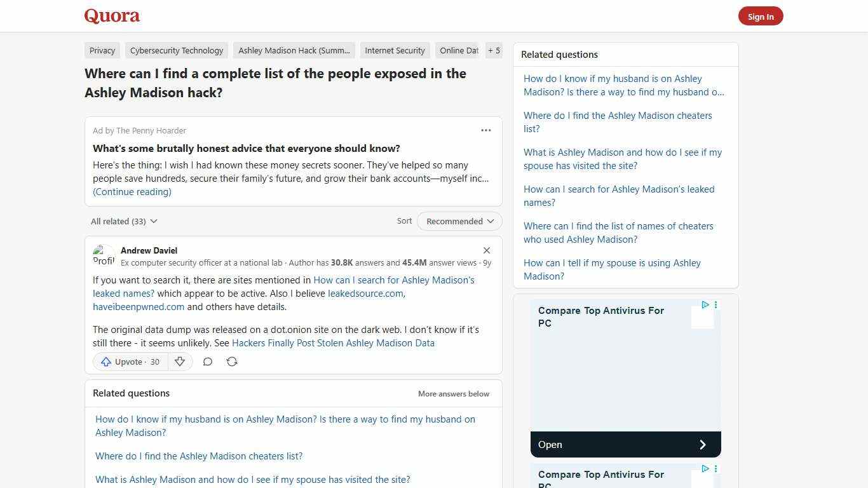Open the Ashley Madison cheaters list question
Viewport: 868px width, 488px height.
click(617, 122)
